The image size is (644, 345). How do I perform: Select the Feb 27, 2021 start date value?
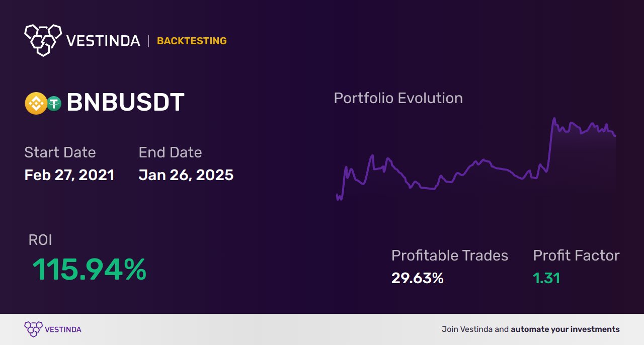pos(69,175)
